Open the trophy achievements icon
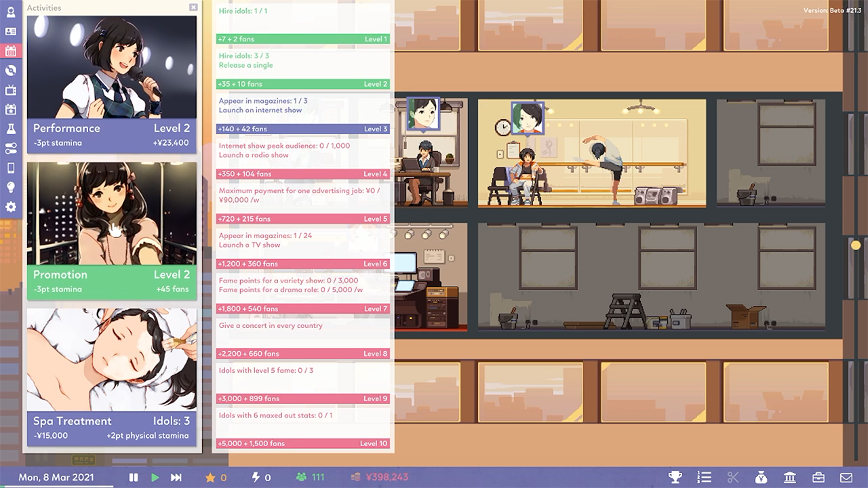Viewport: 868px width, 488px height. (x=675, y=477)
